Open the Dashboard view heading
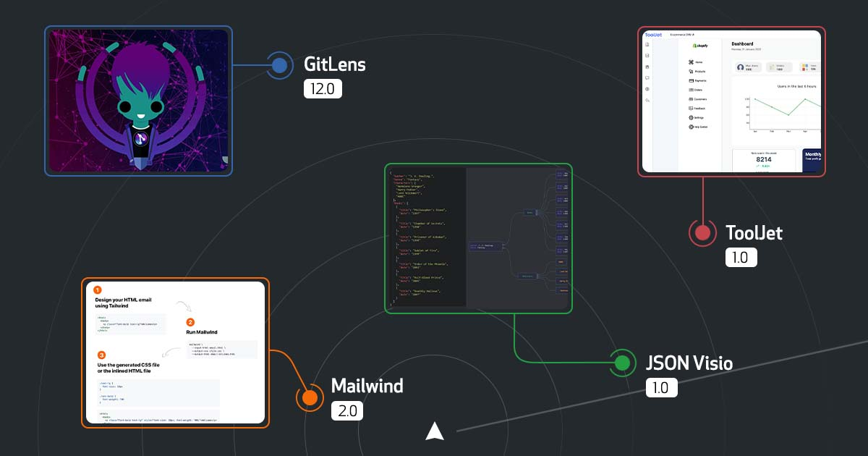Image resolution: width=868 pixels, height=456 pixels. tap(742, 44)
